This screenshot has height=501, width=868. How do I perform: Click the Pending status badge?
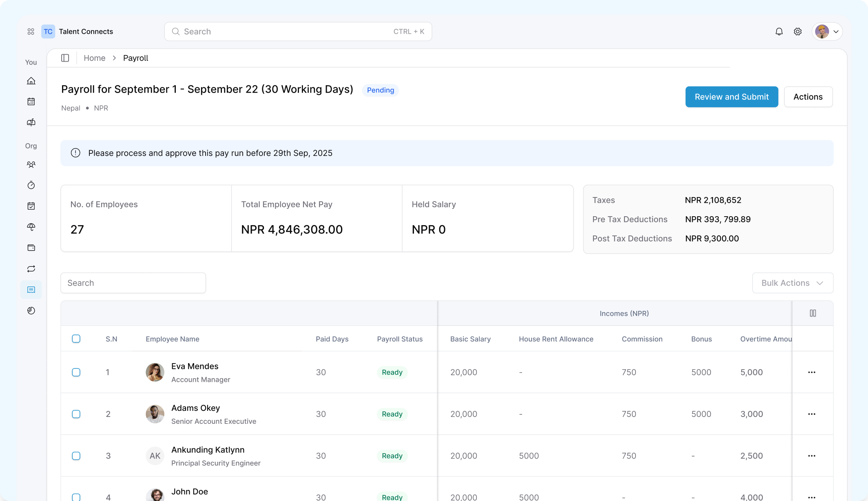pos(381,90)
